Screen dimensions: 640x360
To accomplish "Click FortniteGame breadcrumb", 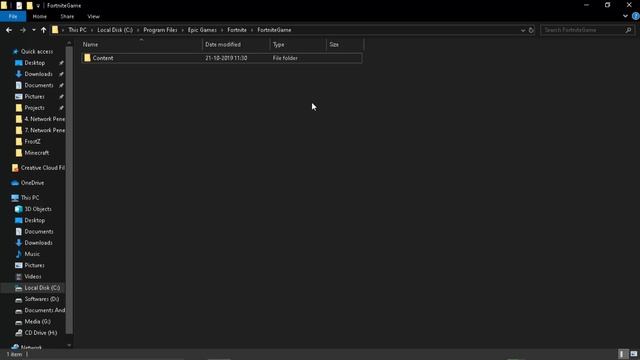I will (x=274, y=30).
